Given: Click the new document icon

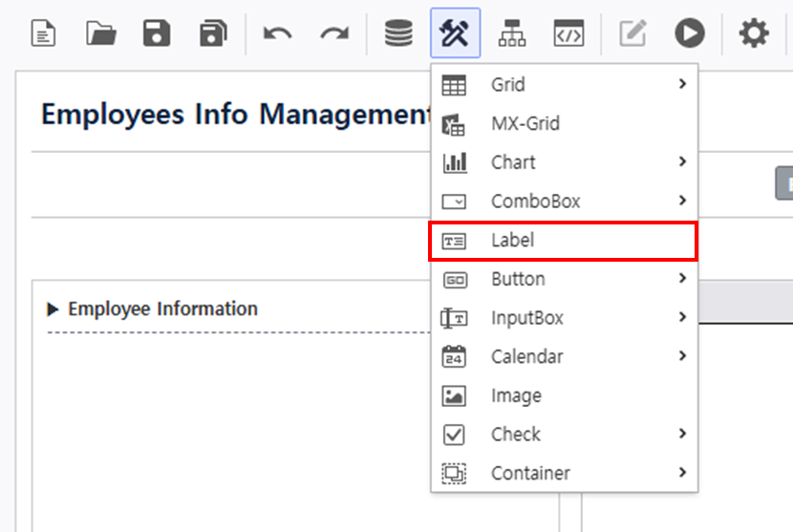Looking at the screenshot, I should 44,33.
